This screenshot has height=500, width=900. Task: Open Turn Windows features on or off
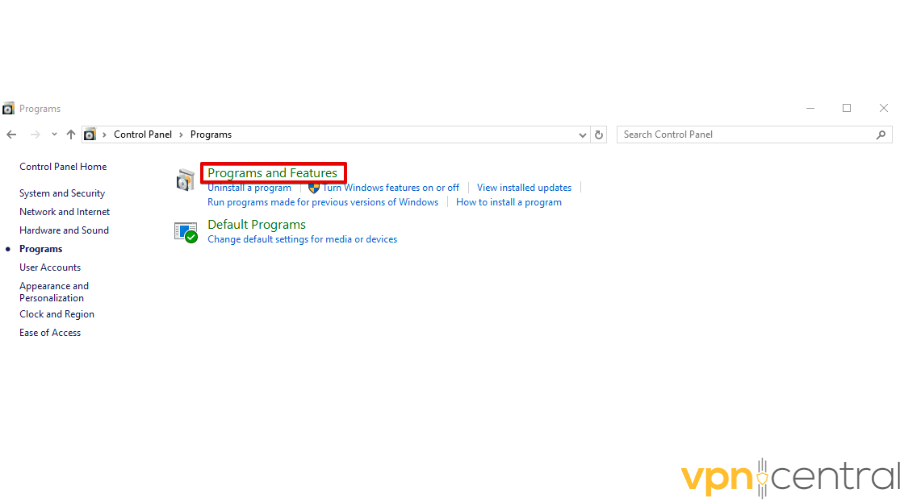click(x=390, y=188)
